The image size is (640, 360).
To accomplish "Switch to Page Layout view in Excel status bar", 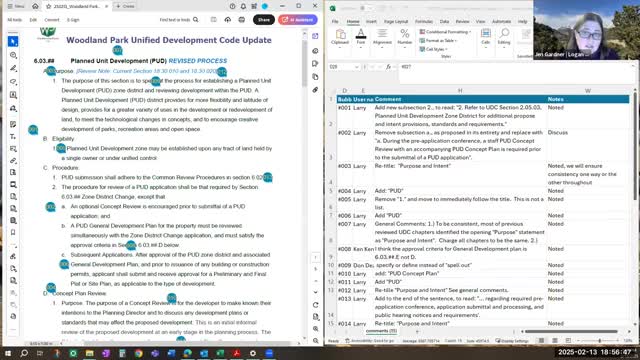I will [555, 340].
